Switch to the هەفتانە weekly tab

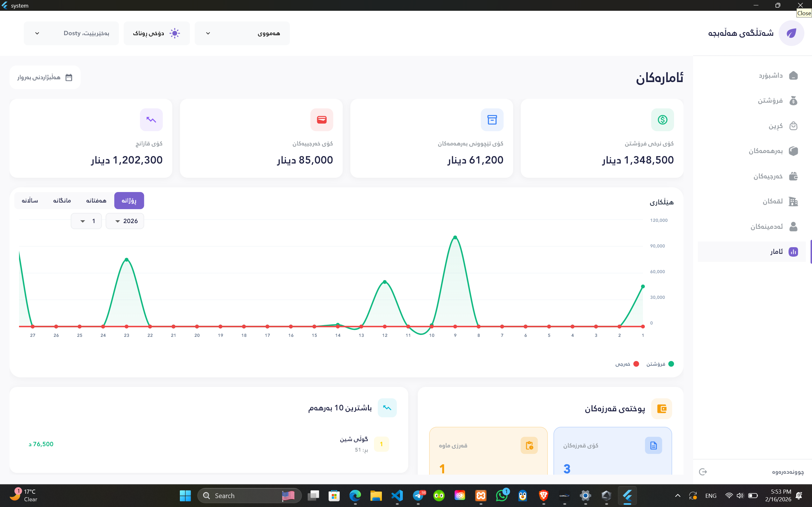[x=96, y=201]
